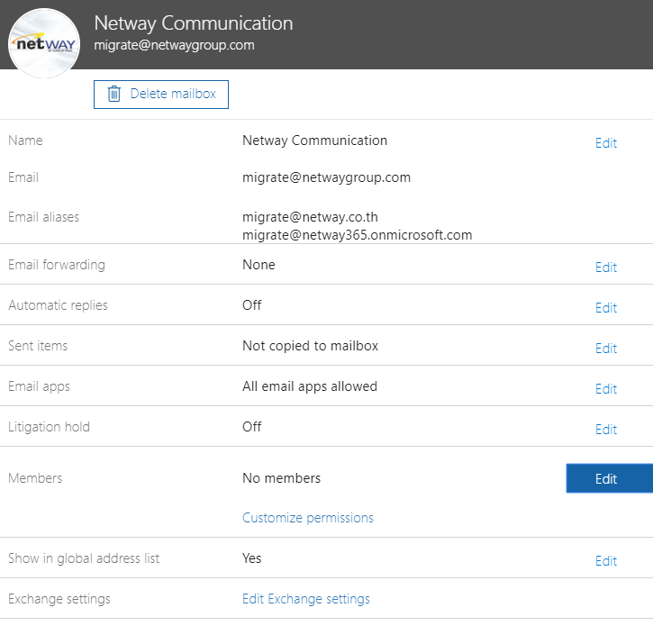Edit the Automatic replies setting
The width and height of the screenshot is (653, 644).
pos(605,308)
